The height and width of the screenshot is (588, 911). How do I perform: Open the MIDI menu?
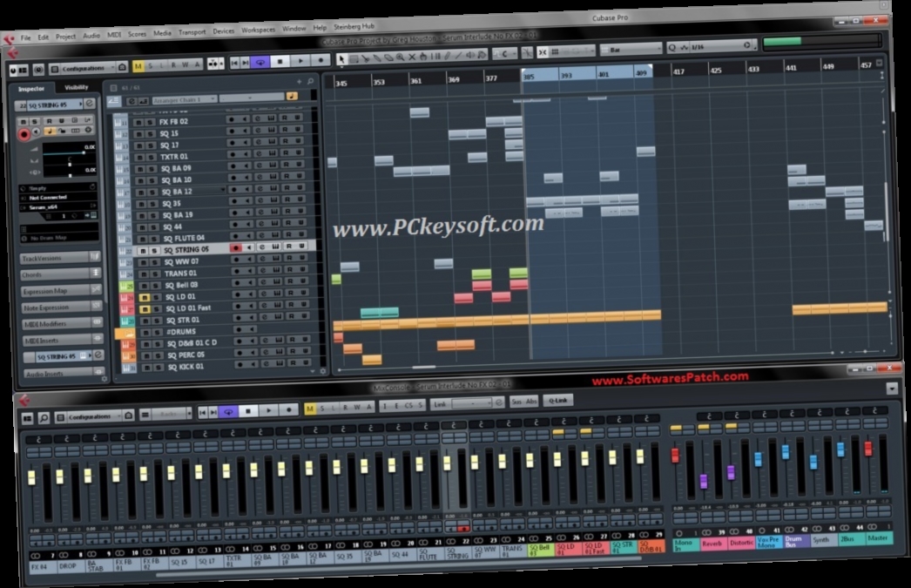pyautogui.click(x=114, y=35)
